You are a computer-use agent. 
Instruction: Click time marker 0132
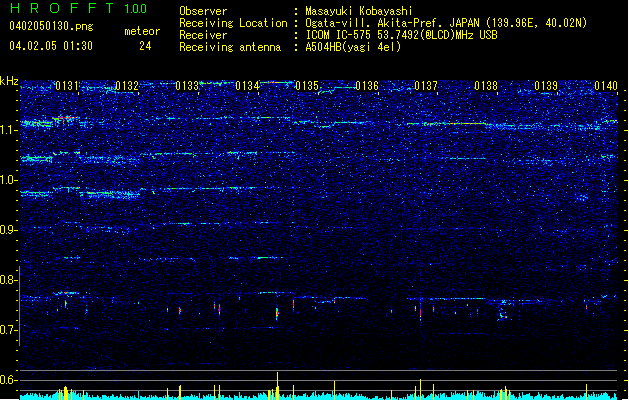point(127,86)
